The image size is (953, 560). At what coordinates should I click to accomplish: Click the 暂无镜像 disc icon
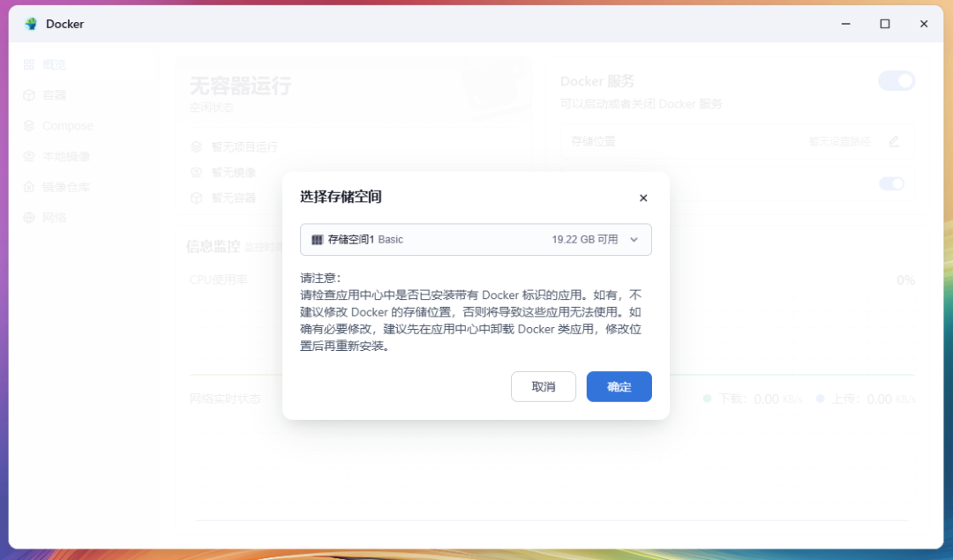[196, 173]
